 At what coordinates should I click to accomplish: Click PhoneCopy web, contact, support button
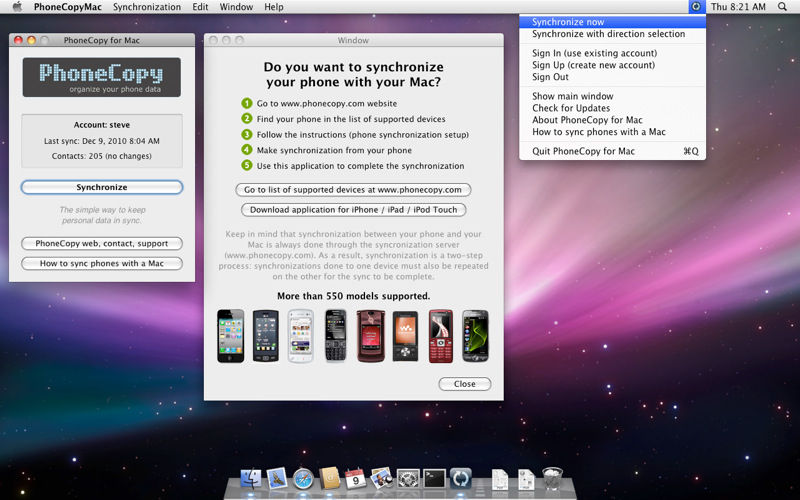tap(102, 243)
